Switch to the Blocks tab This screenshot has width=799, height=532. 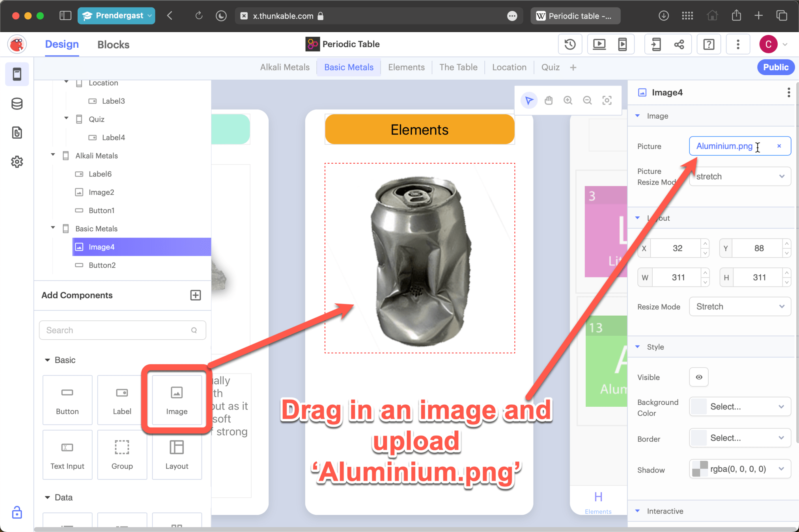113,45
